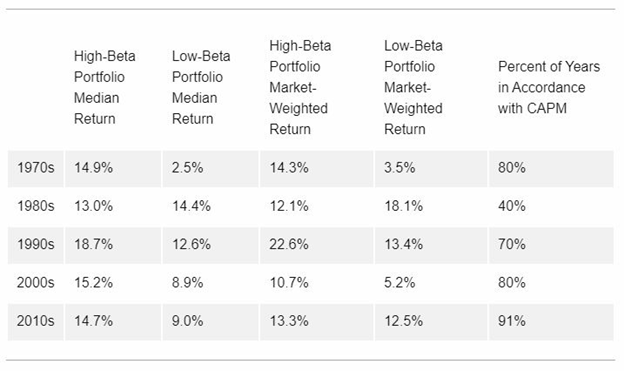This screenshot has width=624, height=371.
Task: Click the 2010s row label
Action: 35,321
